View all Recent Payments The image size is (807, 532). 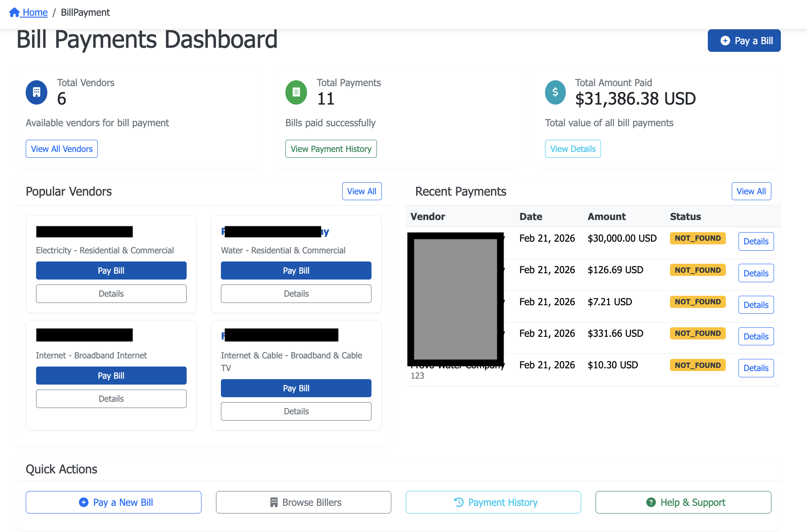[751, 191]
